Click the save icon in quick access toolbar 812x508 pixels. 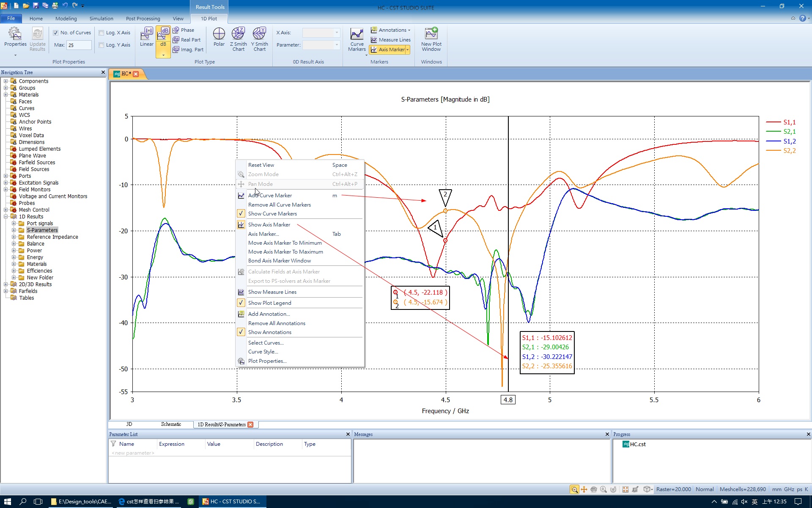(36, 6)
